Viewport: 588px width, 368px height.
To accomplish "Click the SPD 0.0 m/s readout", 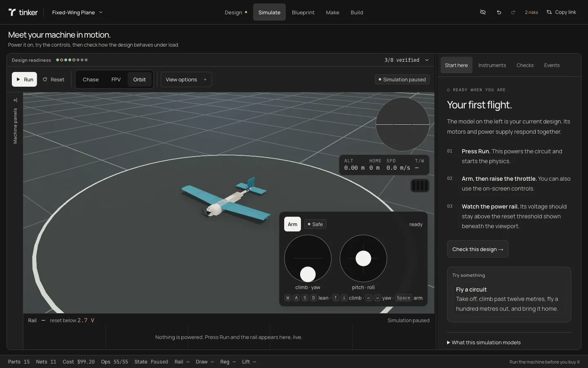I will (x=398, y=164).
